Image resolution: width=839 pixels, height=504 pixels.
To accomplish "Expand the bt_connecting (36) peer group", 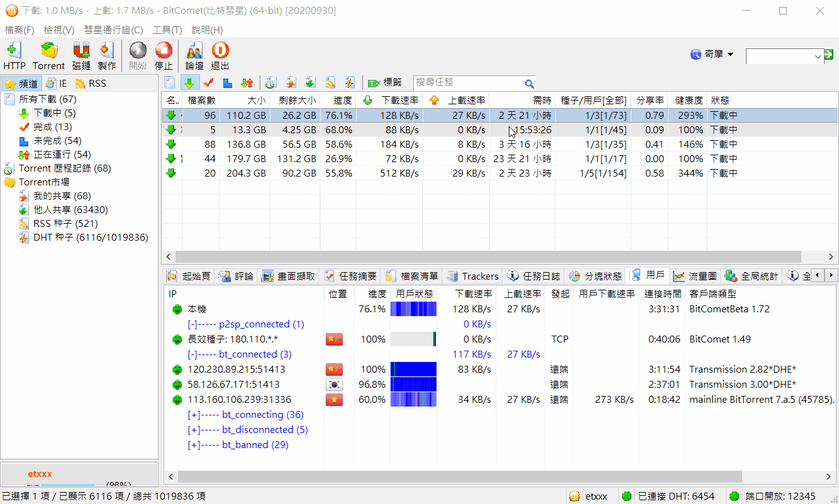I will coord(194,415).
